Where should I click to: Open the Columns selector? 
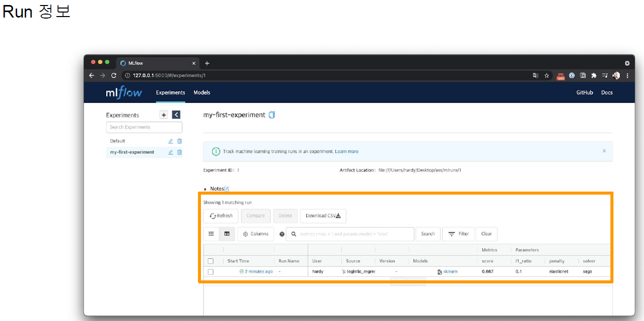coord(256,234)
